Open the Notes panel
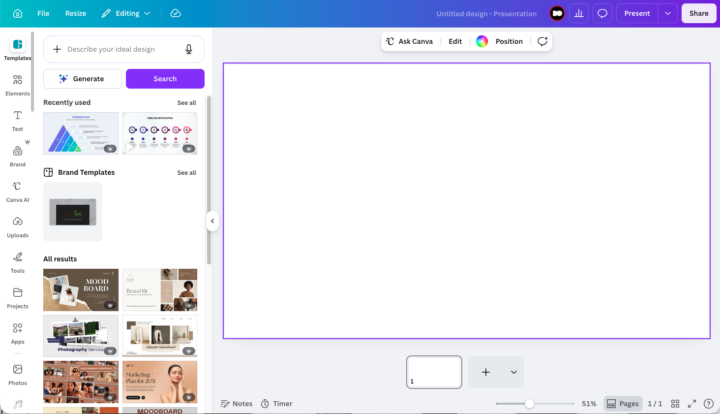This screenshot has height=414, width=720. coord(236,404)
